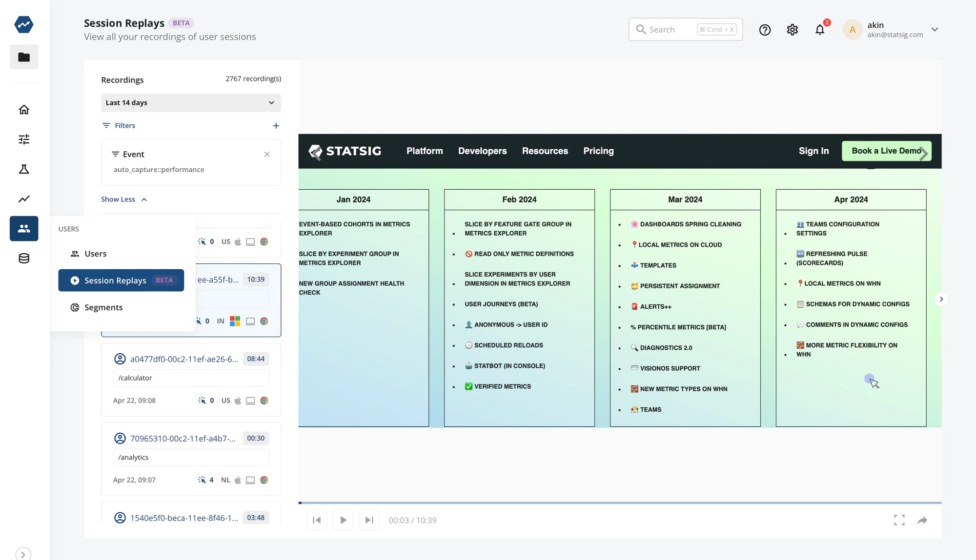The image size is (976, 560).
Task: Remove the auto_capture::performance Event filter
Action: pos(267,154)
